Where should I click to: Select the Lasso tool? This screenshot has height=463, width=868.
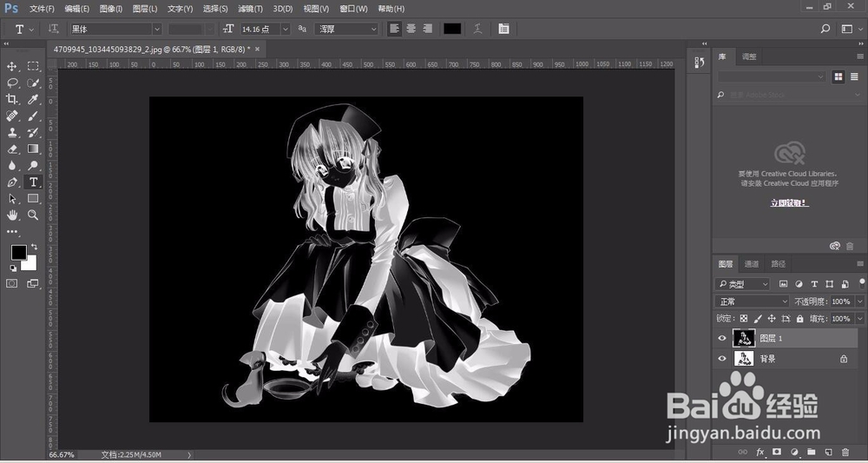[11, 83]
